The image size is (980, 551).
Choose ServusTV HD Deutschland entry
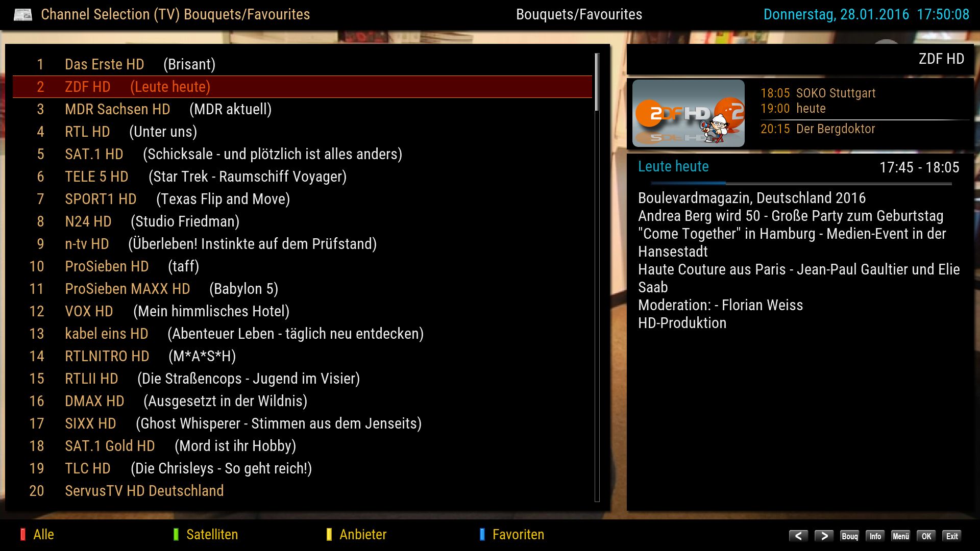[x=302, y=491]
